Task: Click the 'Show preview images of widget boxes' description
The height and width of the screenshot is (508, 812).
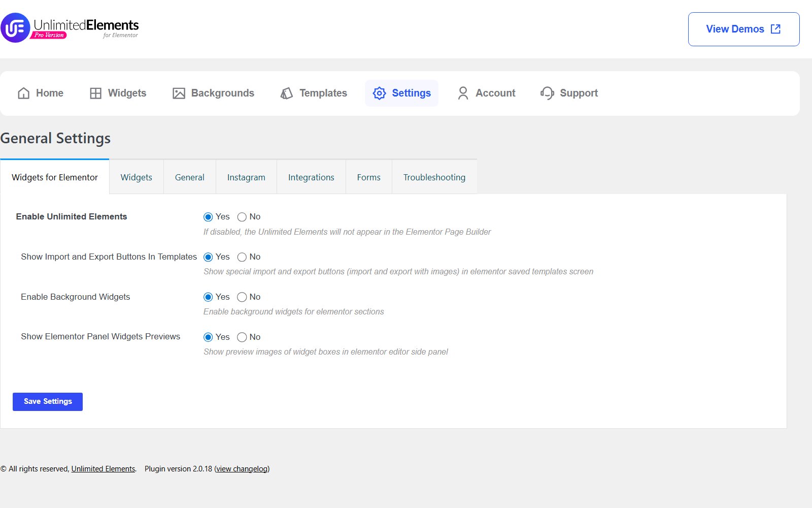Action: [325, 352]
